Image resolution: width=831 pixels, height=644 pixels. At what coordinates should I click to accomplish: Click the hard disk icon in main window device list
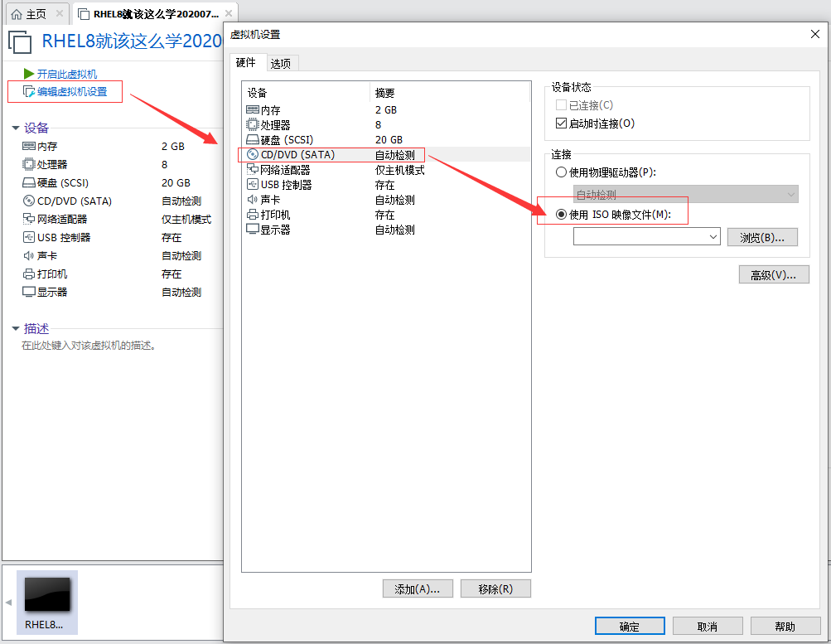point(29,183)
